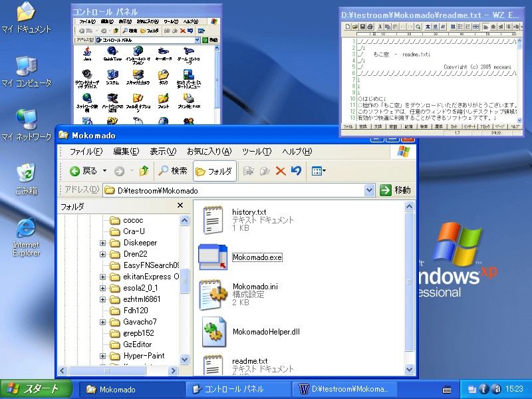The width and height of the screenshot is (532, 399).
Task: Click the print icon in WZ Editor
Action: pyautogui.click(x=370, y=27)
